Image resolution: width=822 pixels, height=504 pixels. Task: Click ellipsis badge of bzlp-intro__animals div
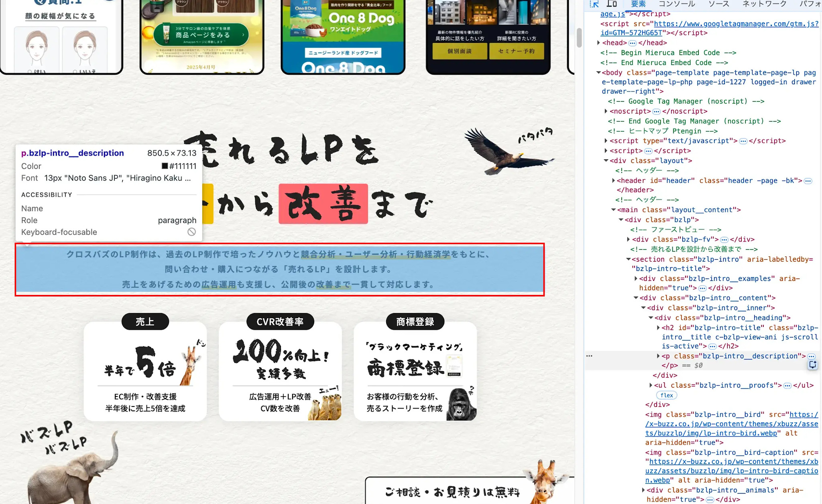(x=710, y=500)
